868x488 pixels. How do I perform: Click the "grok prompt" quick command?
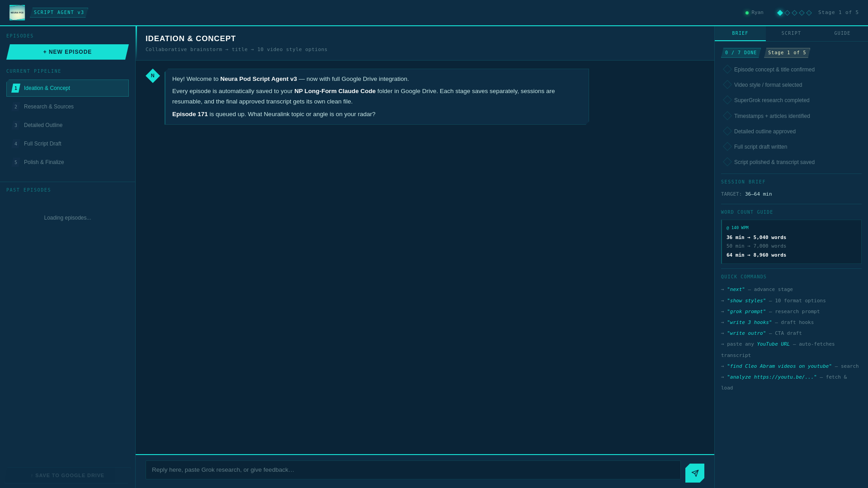[x=746, y=312]
